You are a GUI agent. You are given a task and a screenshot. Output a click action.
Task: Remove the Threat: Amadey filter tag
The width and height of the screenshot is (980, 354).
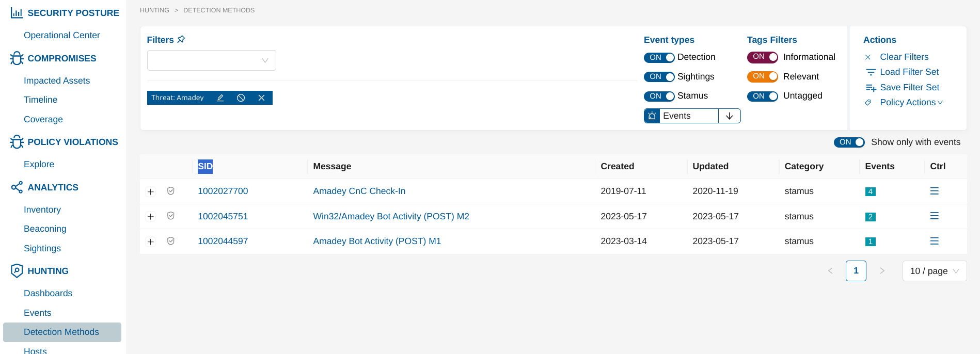coord(261,98)
